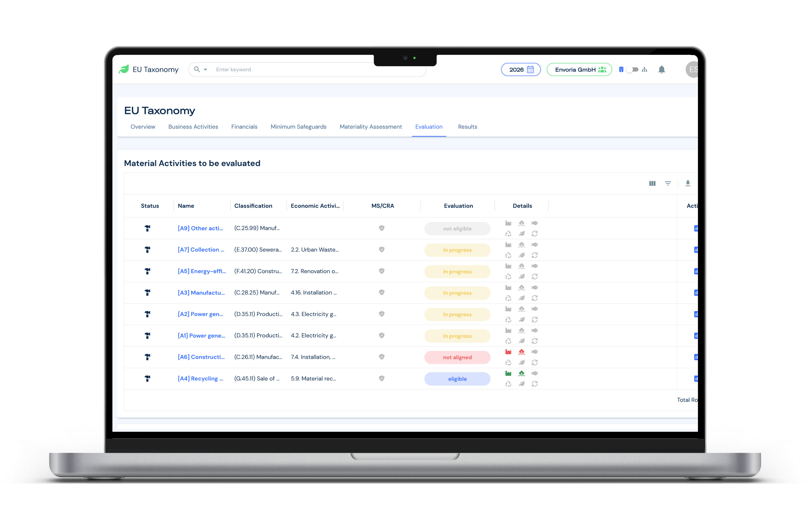The image size is (812, 522).
Task: Switch to the Results tab
Action: (x=467, y=127)
